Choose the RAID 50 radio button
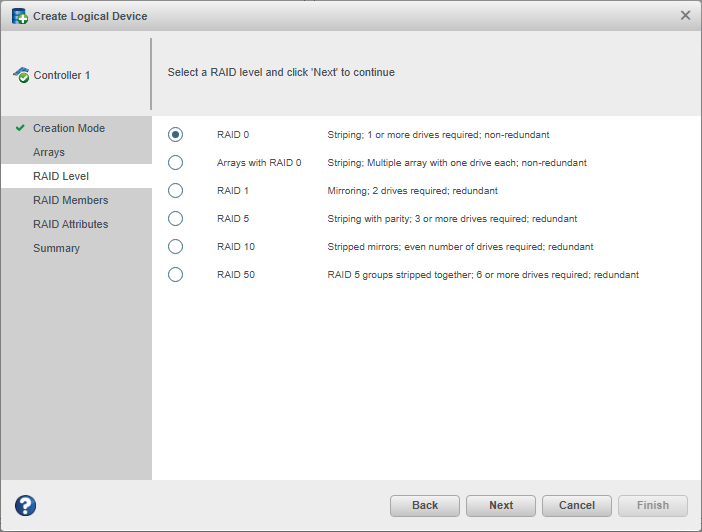 (176, 274)
